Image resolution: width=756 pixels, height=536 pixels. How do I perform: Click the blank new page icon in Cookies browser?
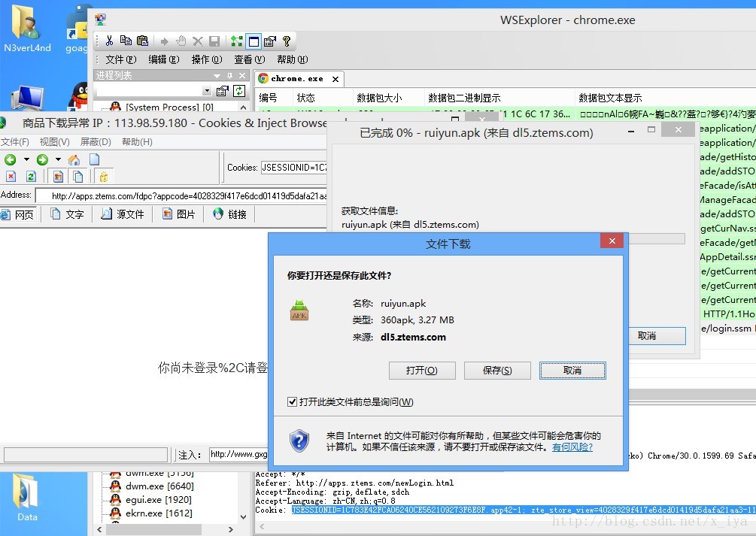pyautogui.click(x=95, y=159)
